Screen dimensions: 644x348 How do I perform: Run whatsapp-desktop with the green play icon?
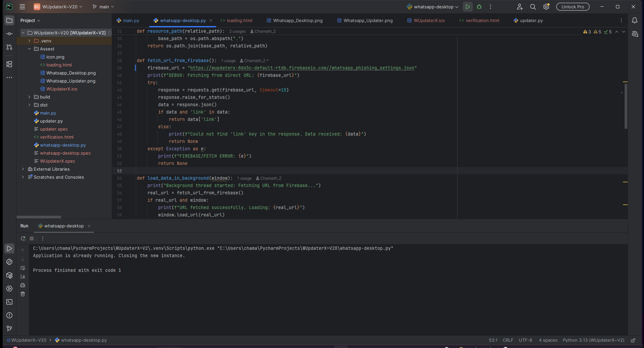[x=468, y=7]
